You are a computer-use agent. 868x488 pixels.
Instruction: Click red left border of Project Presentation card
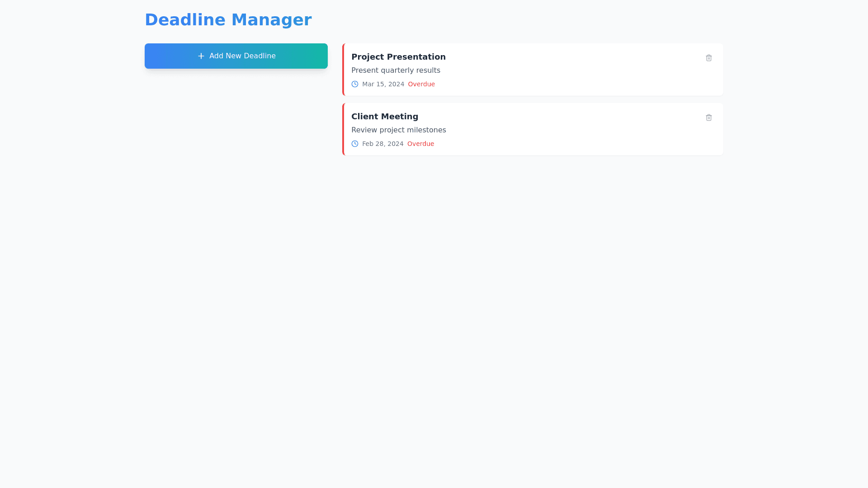click(343, 70)
